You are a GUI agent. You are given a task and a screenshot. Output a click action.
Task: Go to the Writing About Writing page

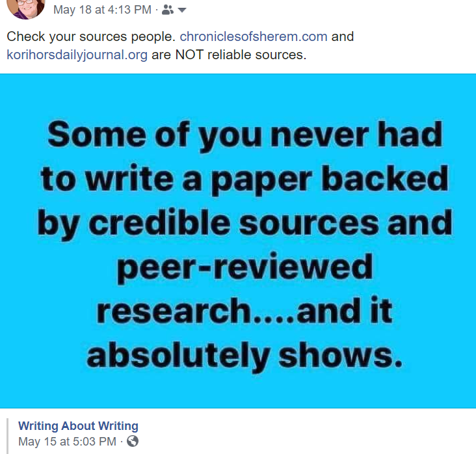click(78, 426)
